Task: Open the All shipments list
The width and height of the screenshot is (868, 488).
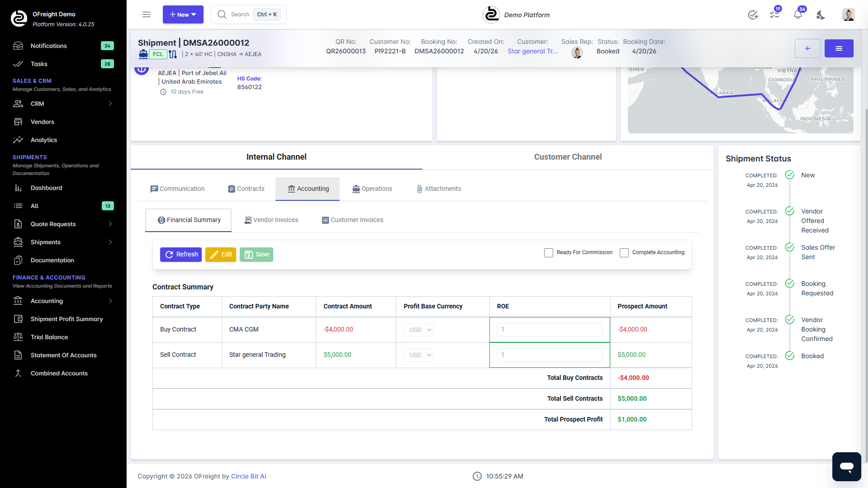Action: point(63,206)
